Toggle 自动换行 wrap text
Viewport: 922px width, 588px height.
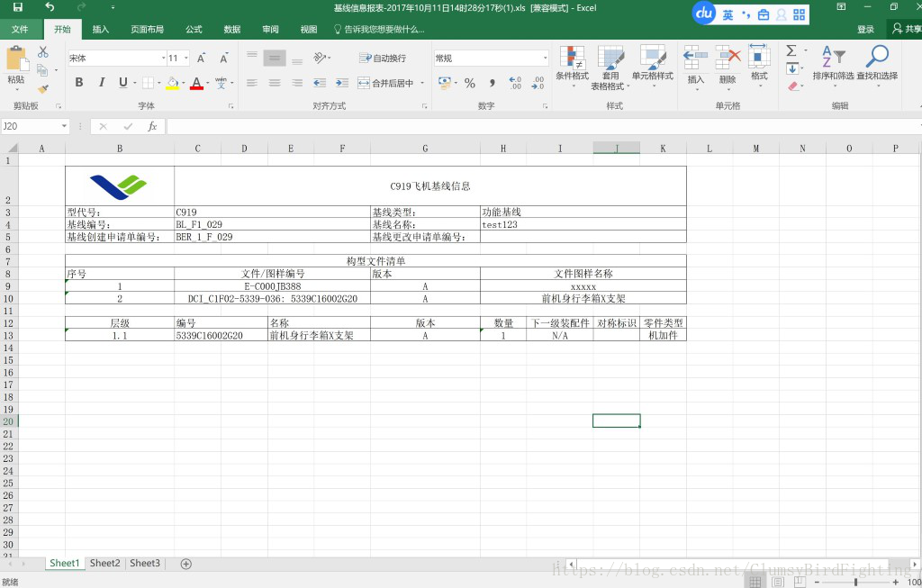383,59
